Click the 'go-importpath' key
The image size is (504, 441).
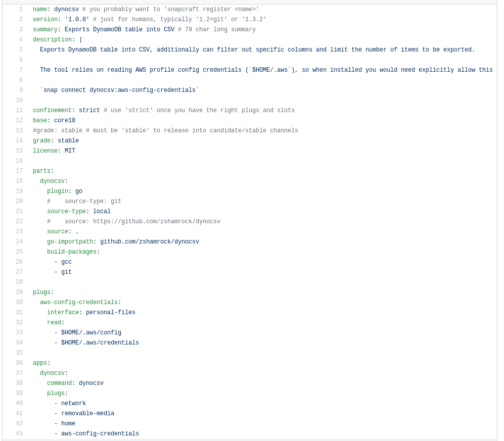click(70, 241)
